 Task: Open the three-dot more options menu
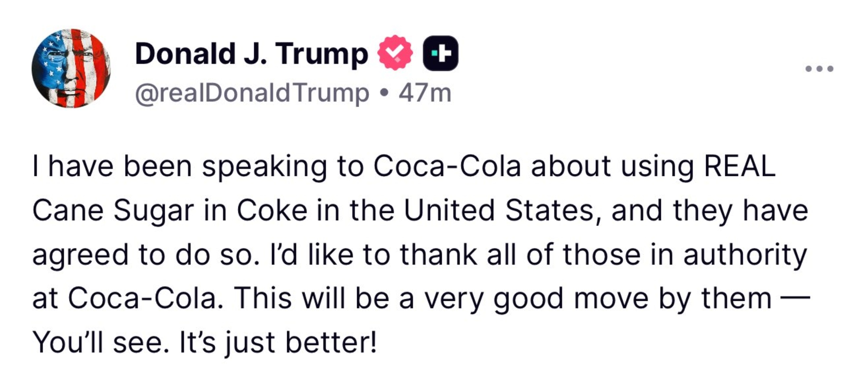(820, 69)
